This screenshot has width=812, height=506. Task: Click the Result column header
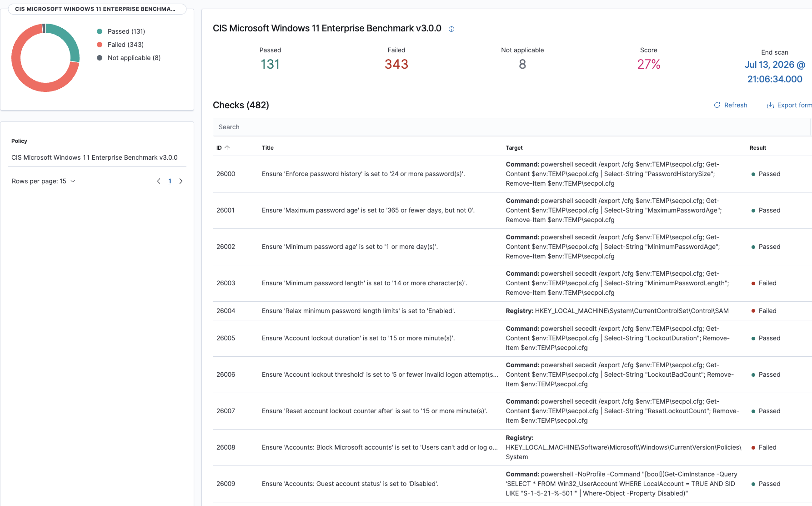tap(758, 148)
